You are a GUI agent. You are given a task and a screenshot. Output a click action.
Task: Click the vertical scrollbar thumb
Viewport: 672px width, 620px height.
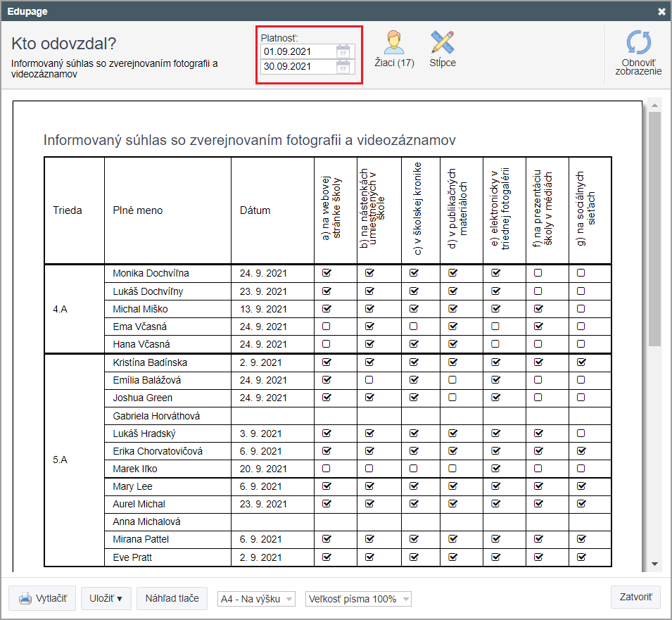coord(654,229)
